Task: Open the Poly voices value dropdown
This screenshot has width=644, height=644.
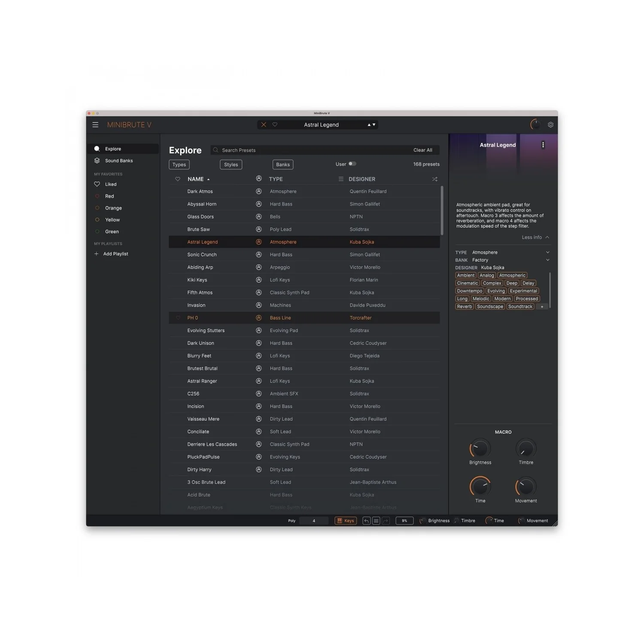Action: pos(314,521)
